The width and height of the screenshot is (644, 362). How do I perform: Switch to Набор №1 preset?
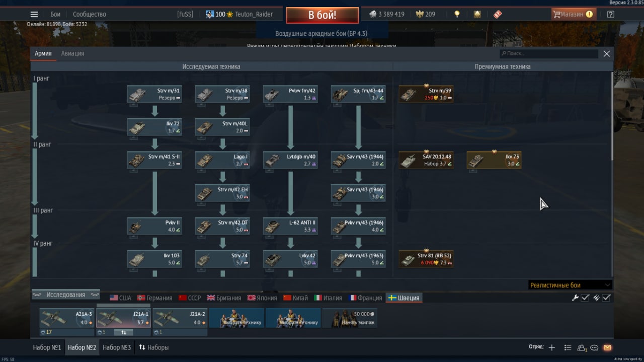[47, 347]
